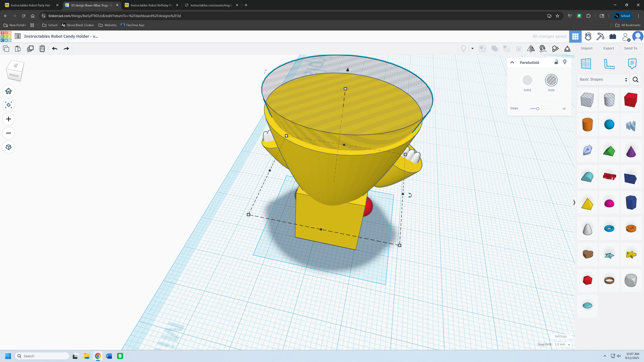Open the Websites bookmarks folder
The image size is (644, 362).
coord(108,25)
